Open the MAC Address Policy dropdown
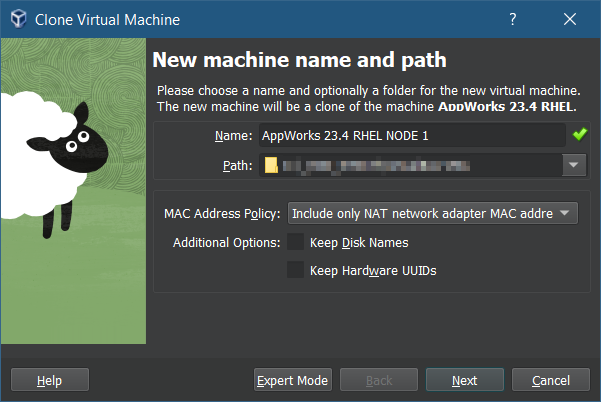601x402 pixels. point(432,213)
